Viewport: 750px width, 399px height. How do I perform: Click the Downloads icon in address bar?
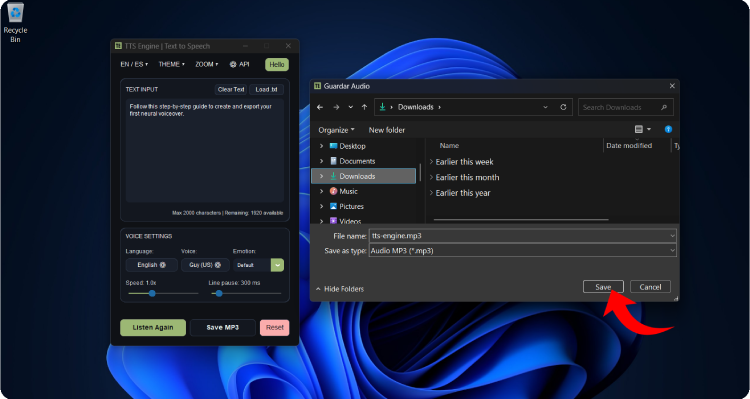(383, 107)
